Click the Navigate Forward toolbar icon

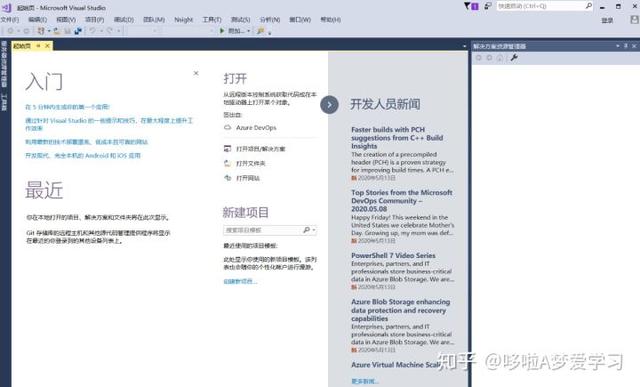point(26,31)
